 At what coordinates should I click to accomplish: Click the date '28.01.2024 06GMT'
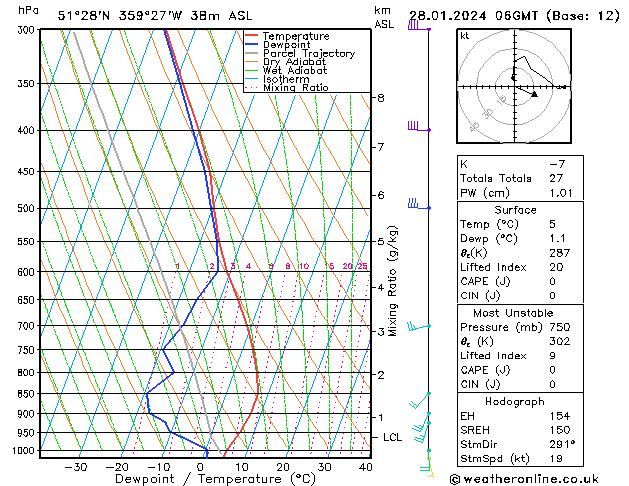pyautogui.click(x=474, y=16)
